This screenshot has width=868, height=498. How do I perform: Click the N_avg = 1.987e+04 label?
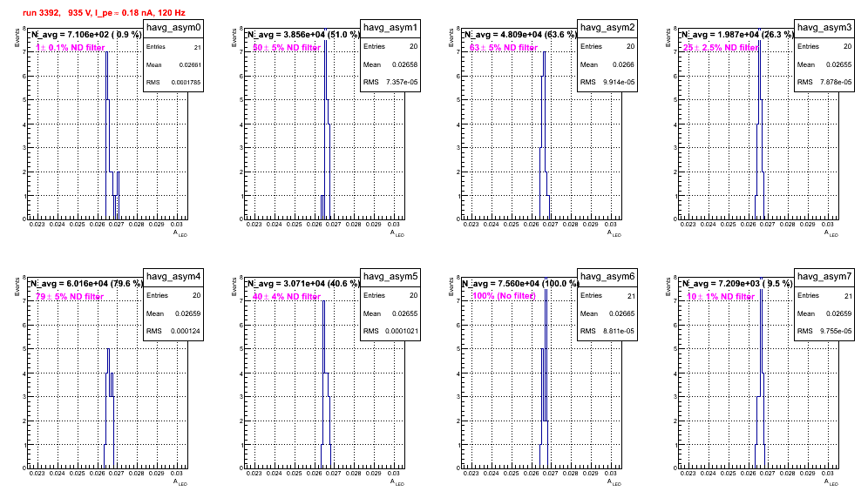coord(738,35)
